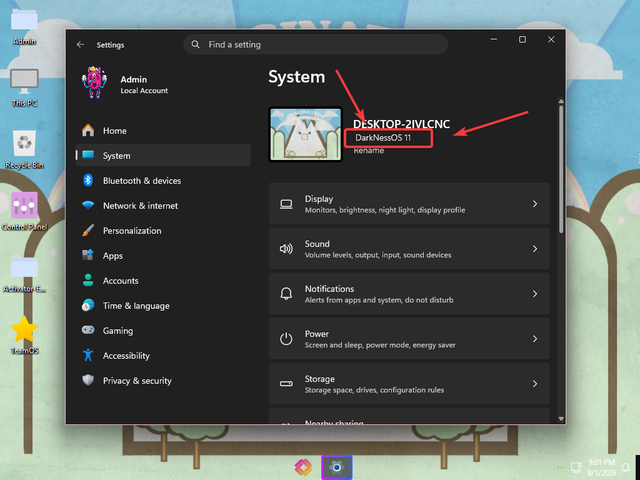Click the network tray icon in taskbar
The image size is (640, 480).
[576, 467]
